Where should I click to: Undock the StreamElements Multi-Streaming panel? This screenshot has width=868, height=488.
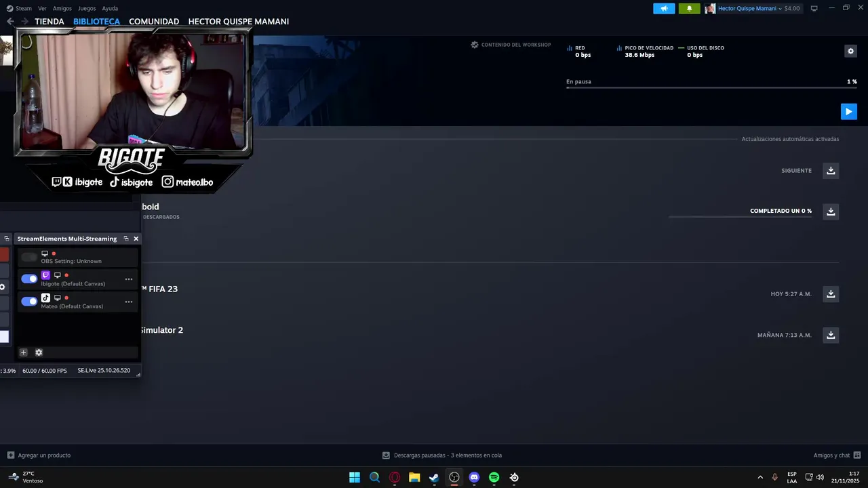[x=125, y=239]
